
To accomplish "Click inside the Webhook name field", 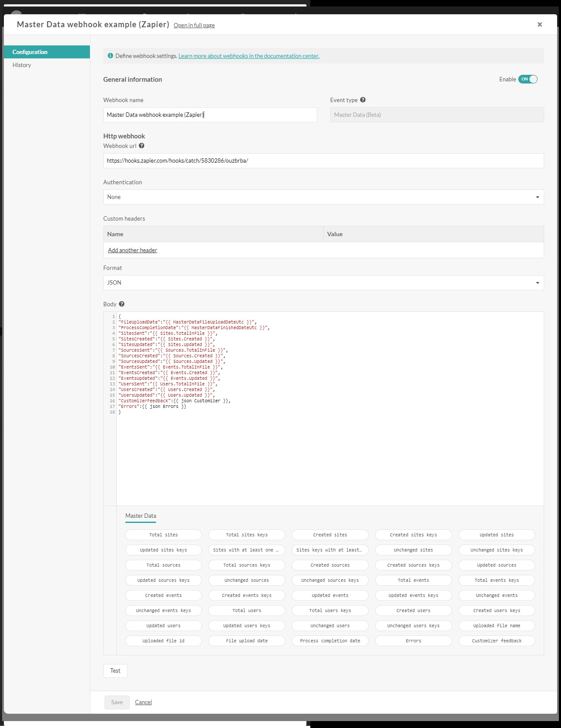I will pos(210,115).
